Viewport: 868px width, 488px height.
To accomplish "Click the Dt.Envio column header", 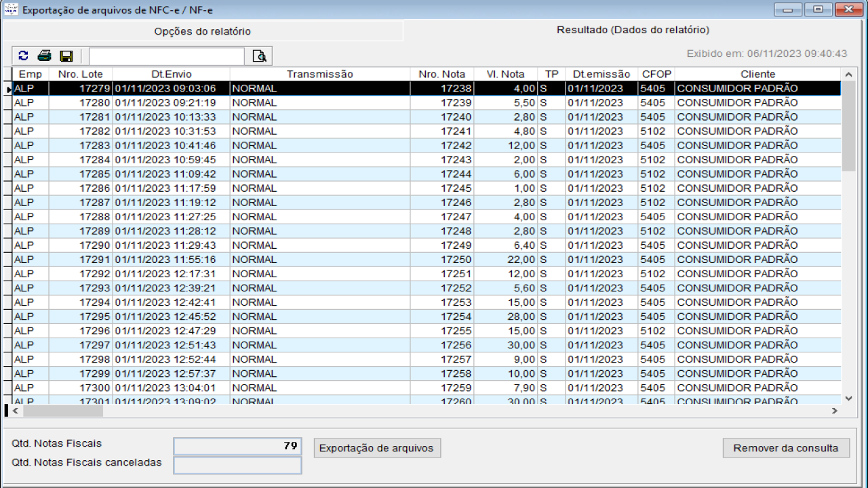I will click(x=171, y=75).
